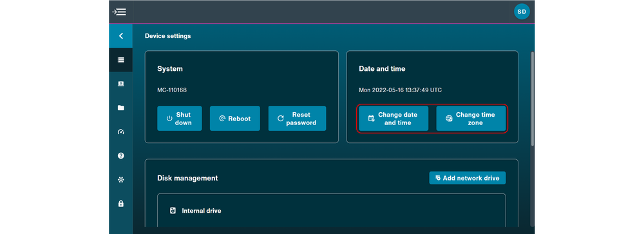The image size is (644, 234).
Task: Click the Device settings page title
Action: click(168, 36)
